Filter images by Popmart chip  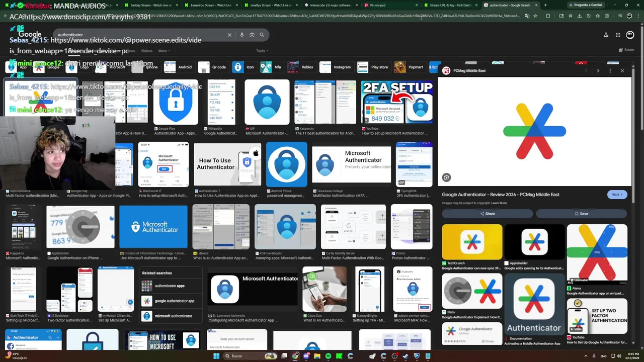(410, 67)
